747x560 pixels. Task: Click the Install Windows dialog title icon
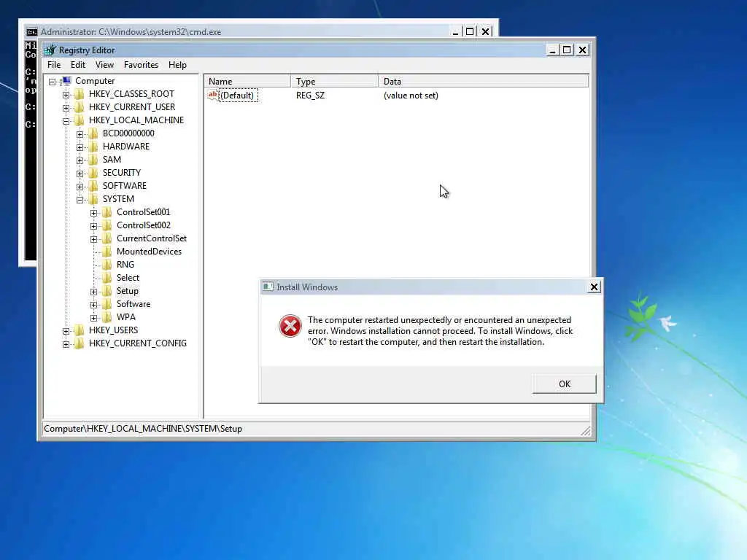pos(268,287)
